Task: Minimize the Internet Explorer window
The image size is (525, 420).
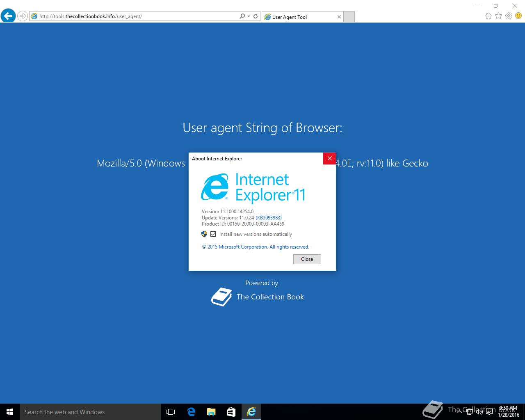Action: [x=477, y=6]
